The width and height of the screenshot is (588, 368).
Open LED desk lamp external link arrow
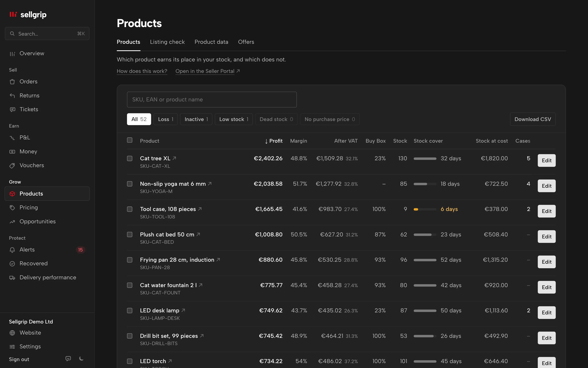pyautogui.click(x=183, y=310)
